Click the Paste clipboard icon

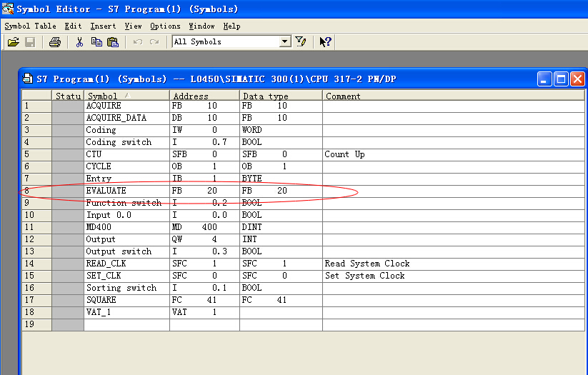[x=113, y=41]
